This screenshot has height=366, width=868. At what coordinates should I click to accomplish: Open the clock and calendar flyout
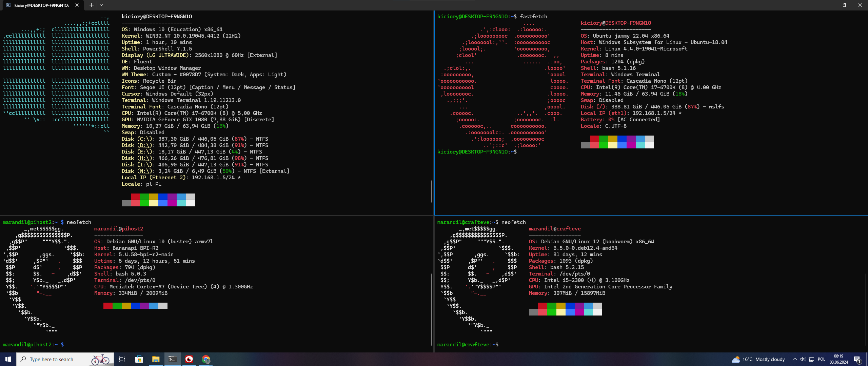[x=839, y=359]
